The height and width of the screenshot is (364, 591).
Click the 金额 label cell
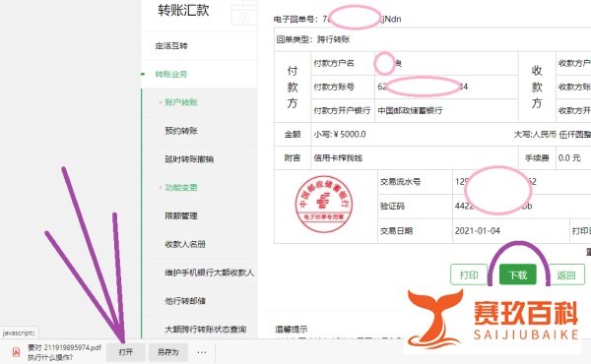click(x=293, y=135)
